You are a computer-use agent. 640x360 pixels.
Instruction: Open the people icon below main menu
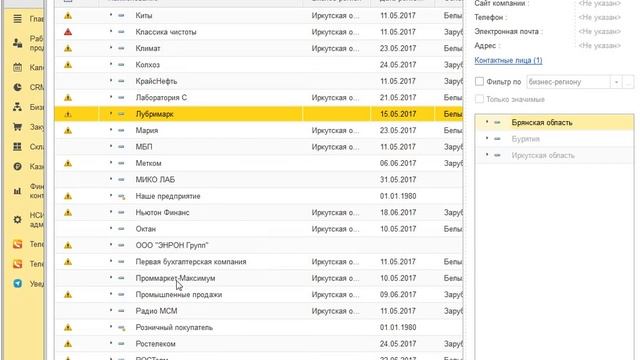(17, 43)
